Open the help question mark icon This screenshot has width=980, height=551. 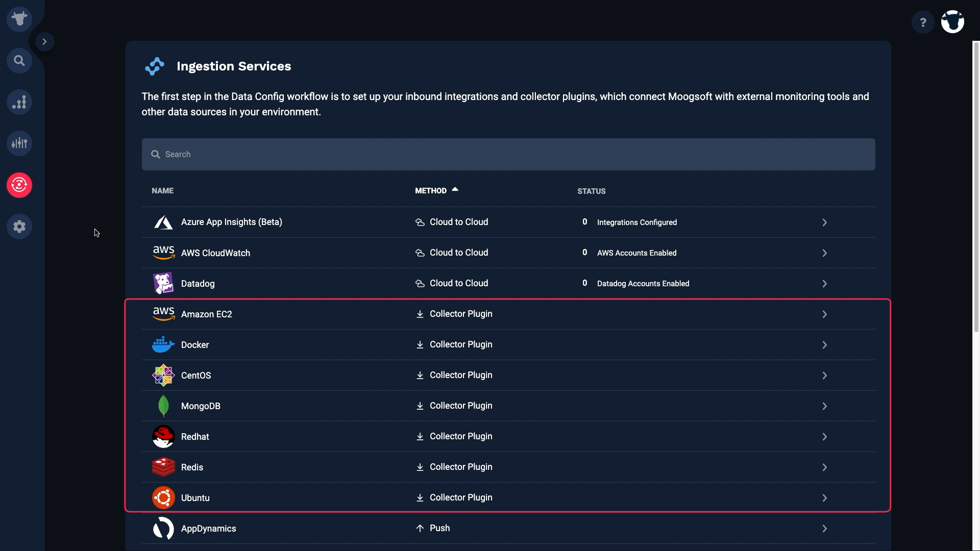[x=923, y=22]
